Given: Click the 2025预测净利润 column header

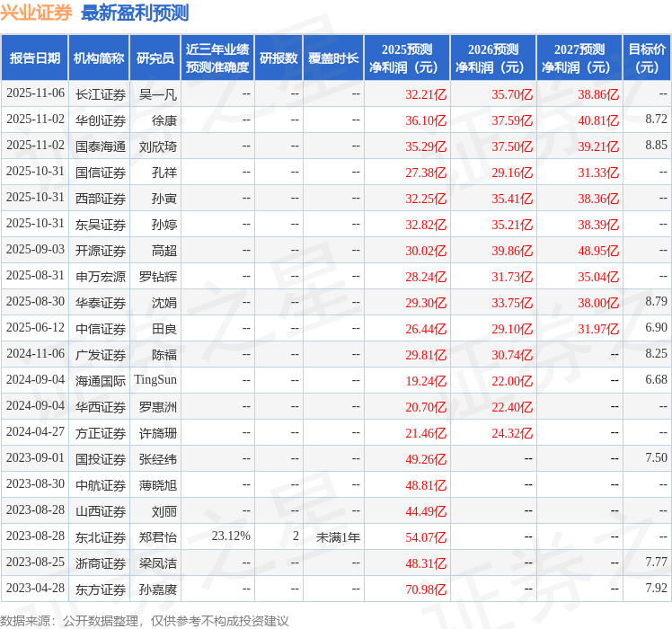Looking at the screenshot, I should (x=407, y=58).
